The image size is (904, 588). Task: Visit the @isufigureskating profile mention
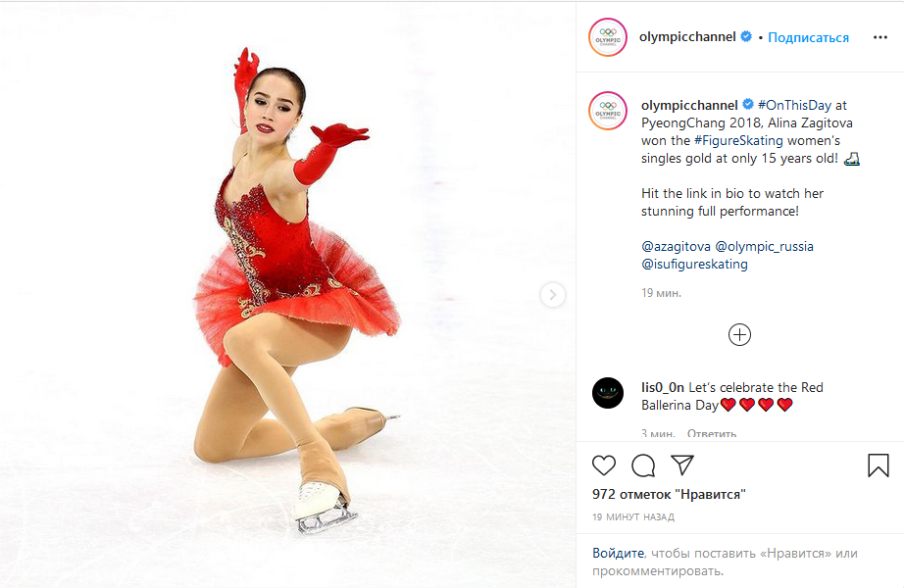coord(694,264)
